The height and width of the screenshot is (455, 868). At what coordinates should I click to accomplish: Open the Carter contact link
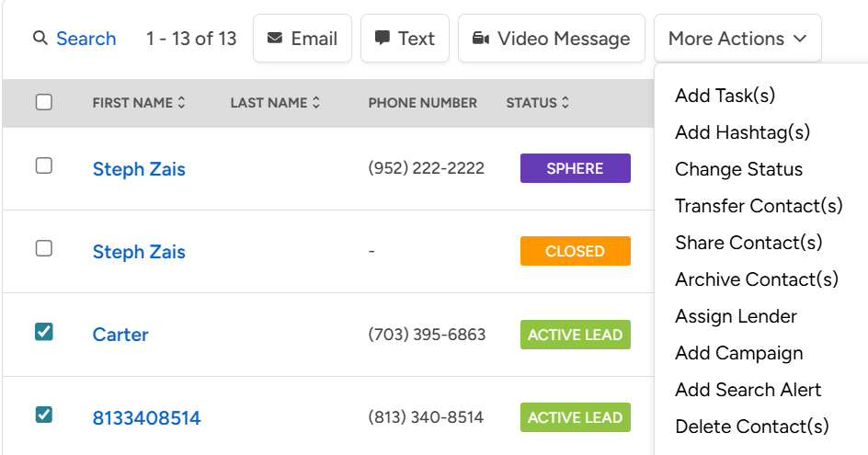[120, 335]
